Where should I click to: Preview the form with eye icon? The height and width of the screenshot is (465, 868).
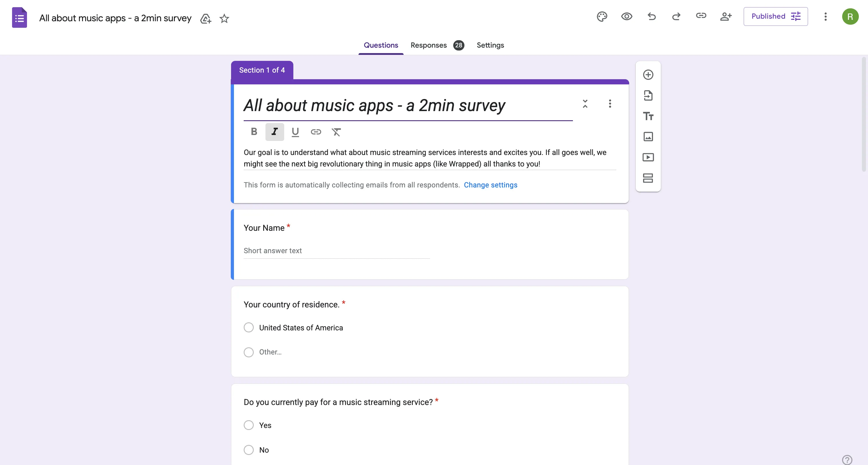pyautogui.click(x=626, y=17)
